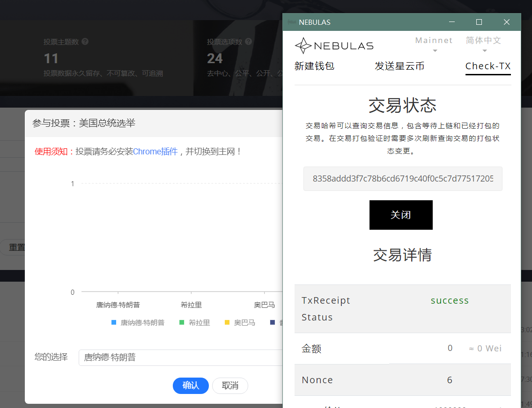Viewport: 532px width, 408px height.
Task: Open the 您的选择 candidate select box
Action: pos(180,357)
